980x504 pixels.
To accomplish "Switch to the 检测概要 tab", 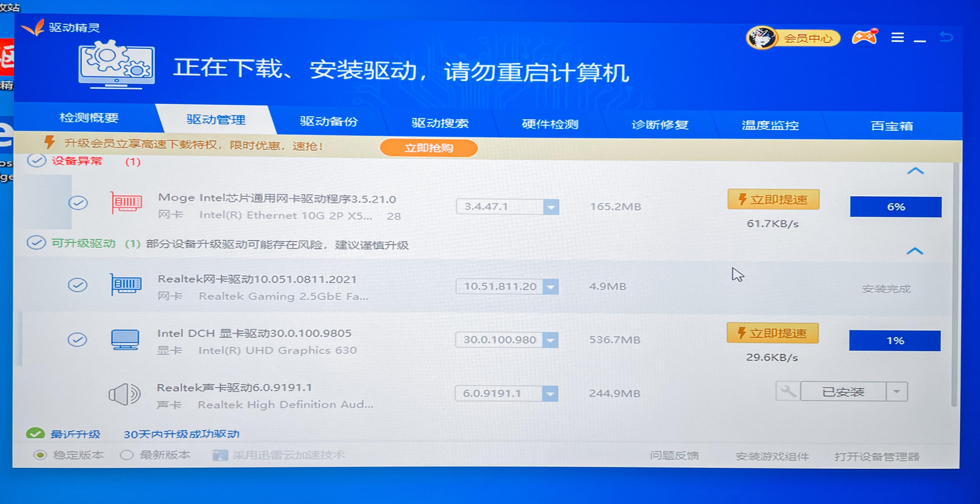I will (89, 118).
